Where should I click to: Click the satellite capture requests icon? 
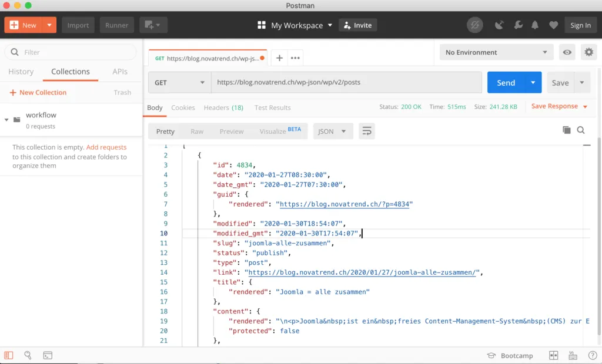(499, 25)
